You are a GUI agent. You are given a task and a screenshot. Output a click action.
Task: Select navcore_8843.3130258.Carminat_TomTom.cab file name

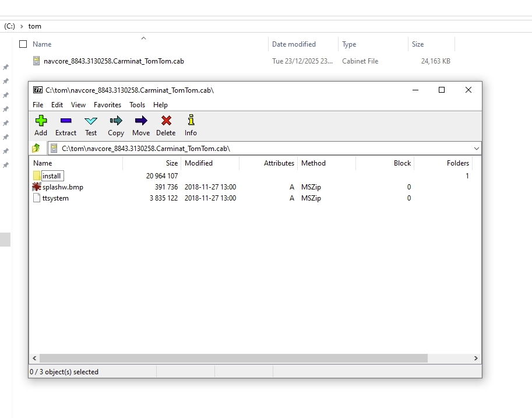click(114, 61)
